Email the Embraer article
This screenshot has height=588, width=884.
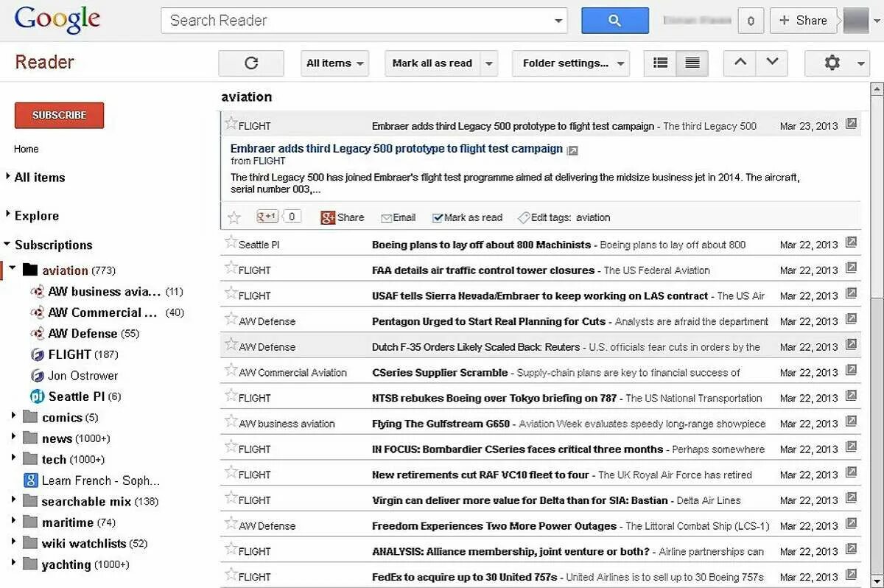point(398,217)
